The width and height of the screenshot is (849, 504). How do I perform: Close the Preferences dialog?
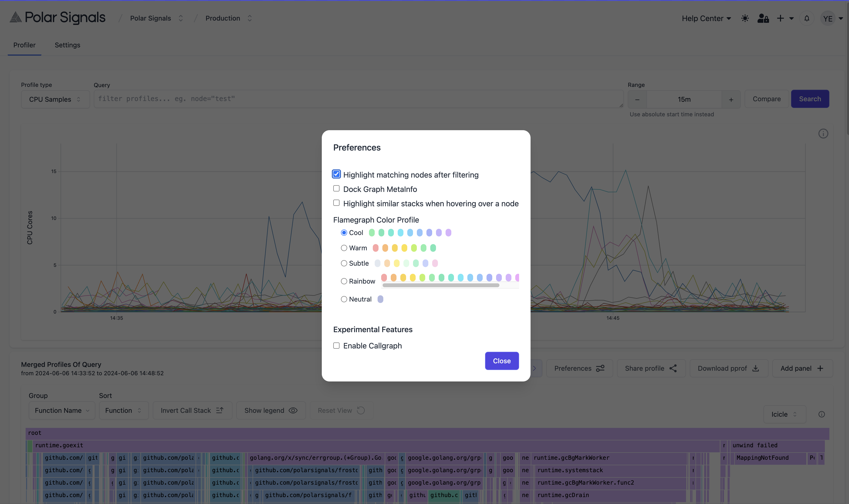click(x=502, y=361)
